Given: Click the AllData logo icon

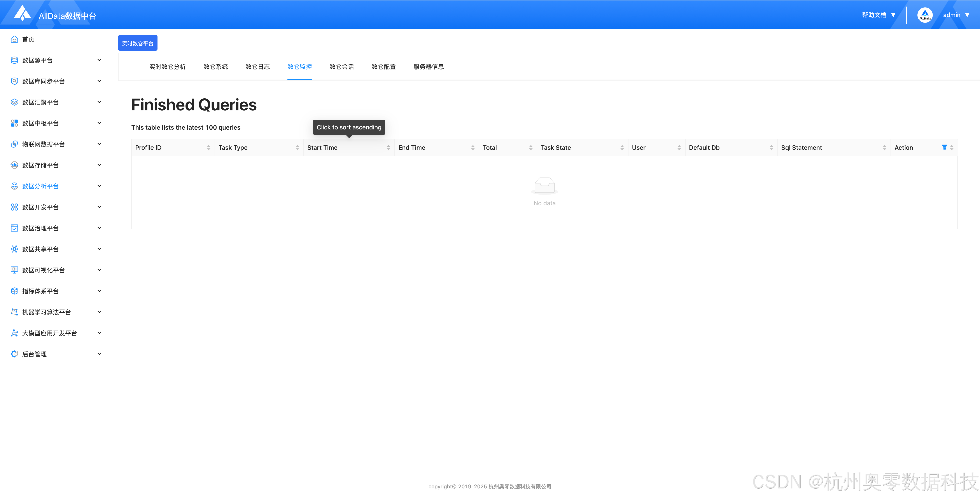Looking at the screenshot, I should pos(22,14).
